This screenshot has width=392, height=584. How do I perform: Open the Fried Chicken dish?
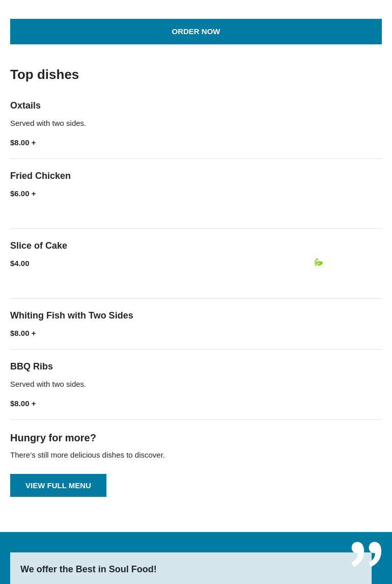tap(40, 176)
